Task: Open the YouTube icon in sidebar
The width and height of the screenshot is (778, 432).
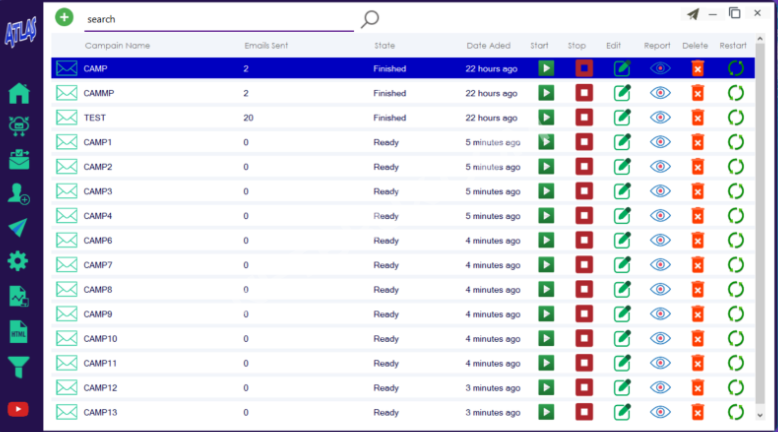Action: 18,409
